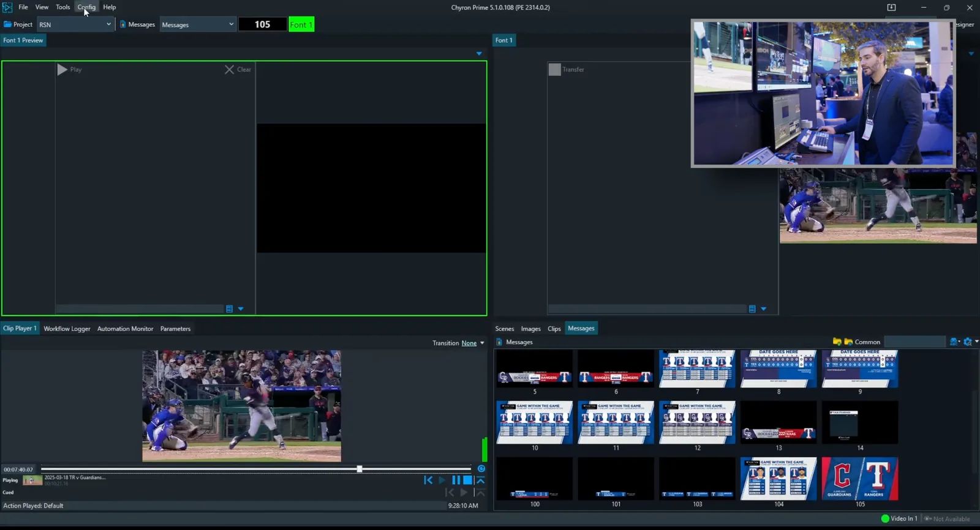Expand the arrow below the Font 1 output list
This screenshot has height=530, width=980.
click(x=763, y=309)
